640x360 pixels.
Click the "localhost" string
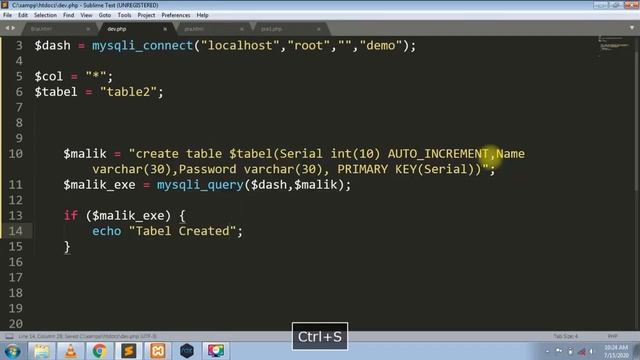(x=240, y=45)
